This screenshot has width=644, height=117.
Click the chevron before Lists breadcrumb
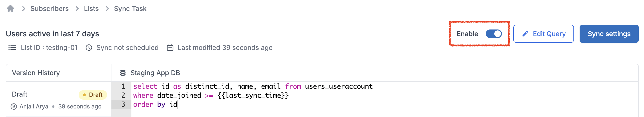coord(77,9)
